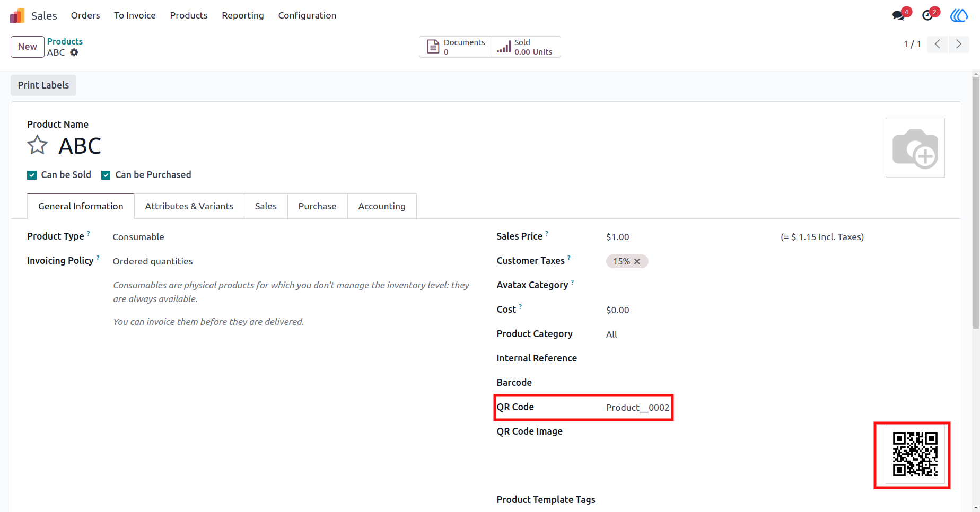Screen dimensions: 980x512
Task: Open the chat messages icon
Action: click(x=898, y=15)
